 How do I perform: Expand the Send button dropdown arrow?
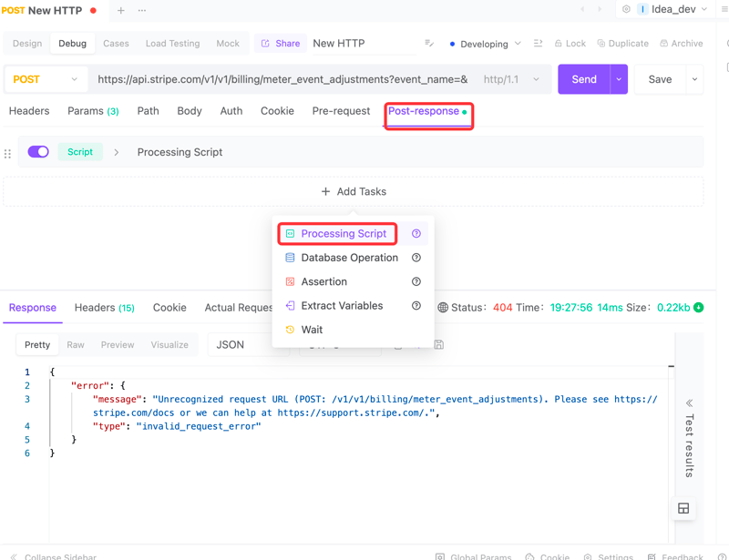[619, 79]
